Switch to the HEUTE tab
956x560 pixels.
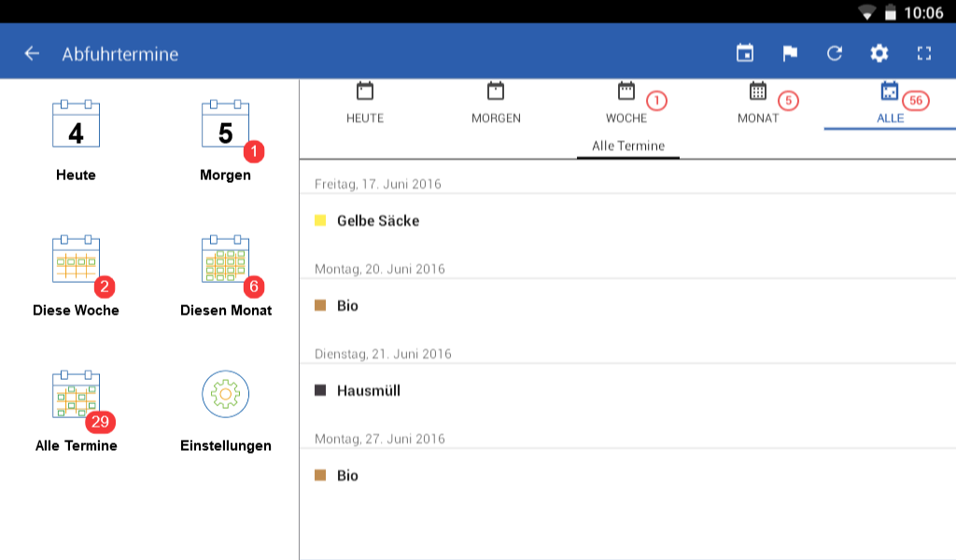365,104
